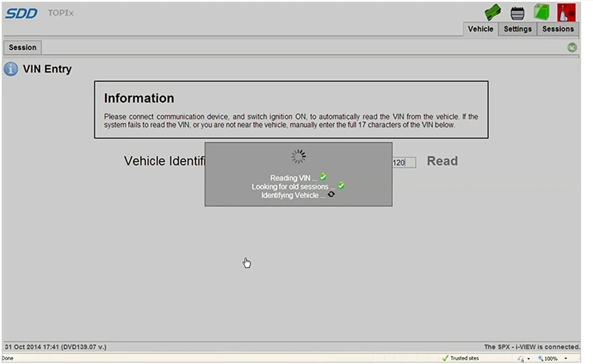
Task: Click the SDD logo
Action: coord(21,13)
